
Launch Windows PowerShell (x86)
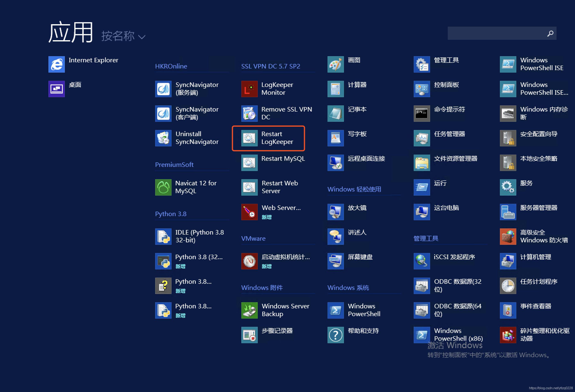coord(422,335)
